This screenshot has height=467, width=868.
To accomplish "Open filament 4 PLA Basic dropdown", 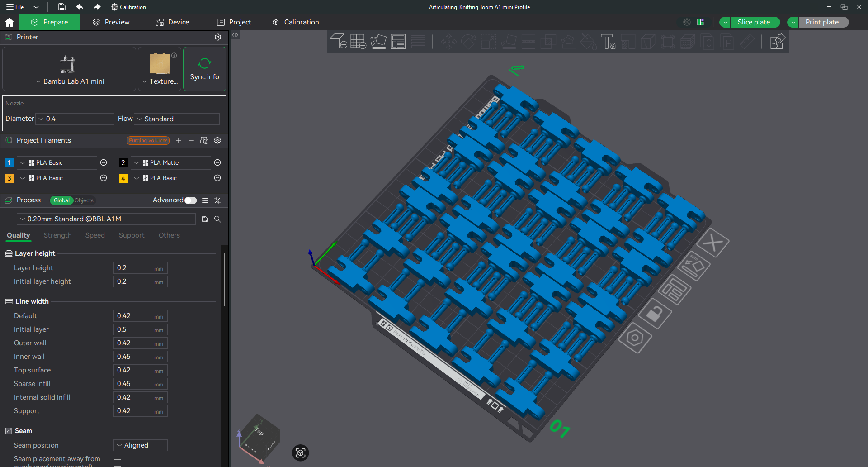I will click(170, 178).
